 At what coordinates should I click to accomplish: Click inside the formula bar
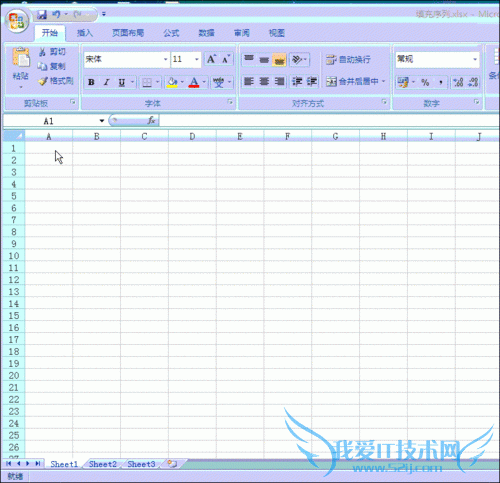[x=328, y=120]
